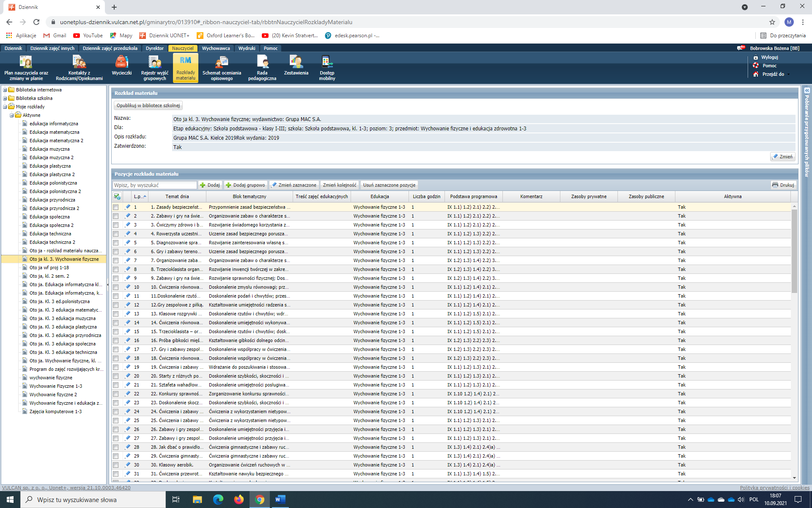812x508 pixels.
Task: Click Opublikuj w bibliotece szkolnej button
Action: [148, 105]
